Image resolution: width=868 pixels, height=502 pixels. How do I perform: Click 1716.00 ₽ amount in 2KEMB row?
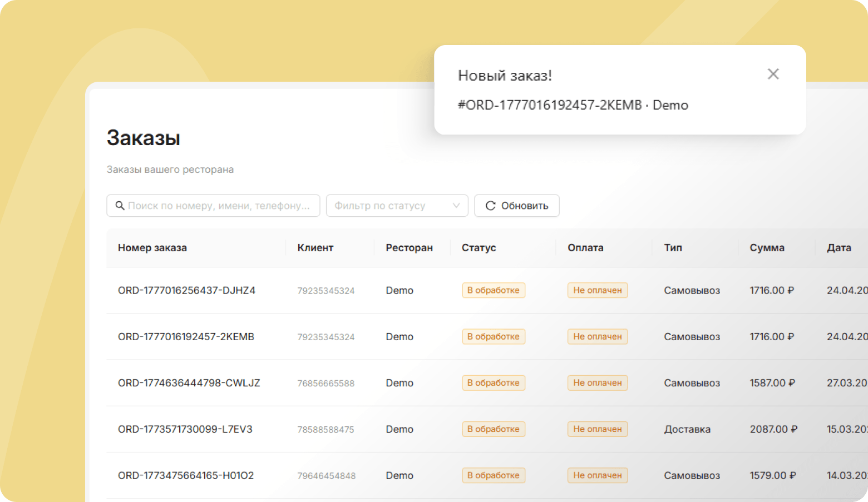click(772, 336)
